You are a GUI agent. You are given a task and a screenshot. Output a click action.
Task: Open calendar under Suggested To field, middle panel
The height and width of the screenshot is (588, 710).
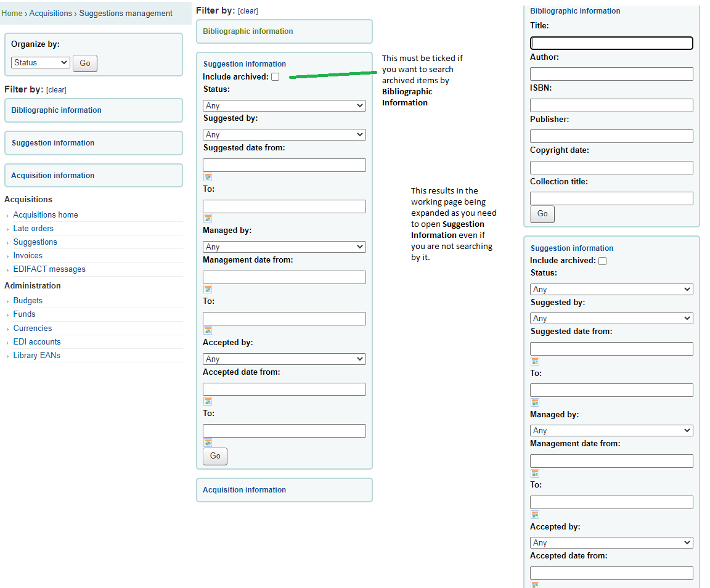pyautogui.click(x=208, y=218)
